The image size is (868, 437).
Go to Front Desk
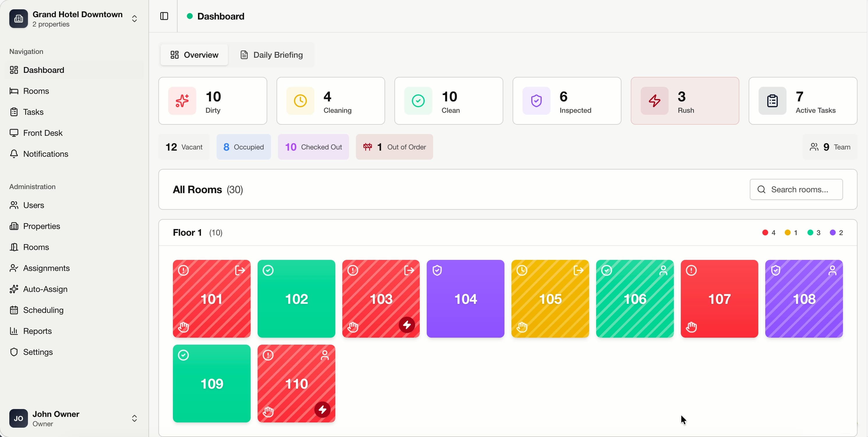point(43,133)
